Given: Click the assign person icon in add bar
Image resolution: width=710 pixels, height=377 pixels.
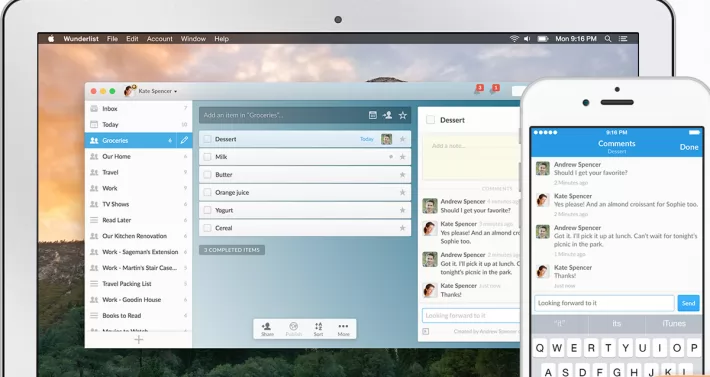Looking at the screenshot, I should click(387, 115).
